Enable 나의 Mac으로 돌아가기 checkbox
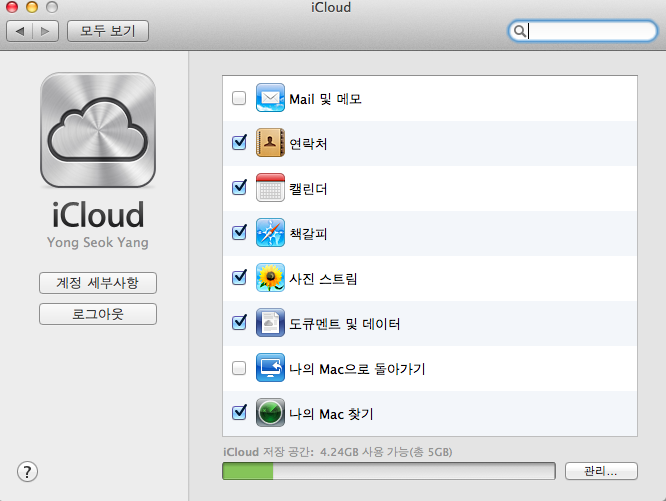The image size is (666, 501). point(239,368)
